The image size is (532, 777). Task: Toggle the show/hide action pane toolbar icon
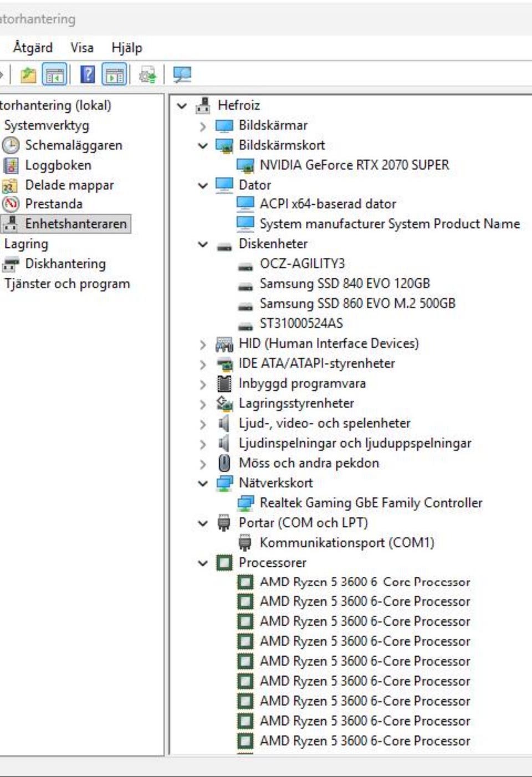(114, 74)
